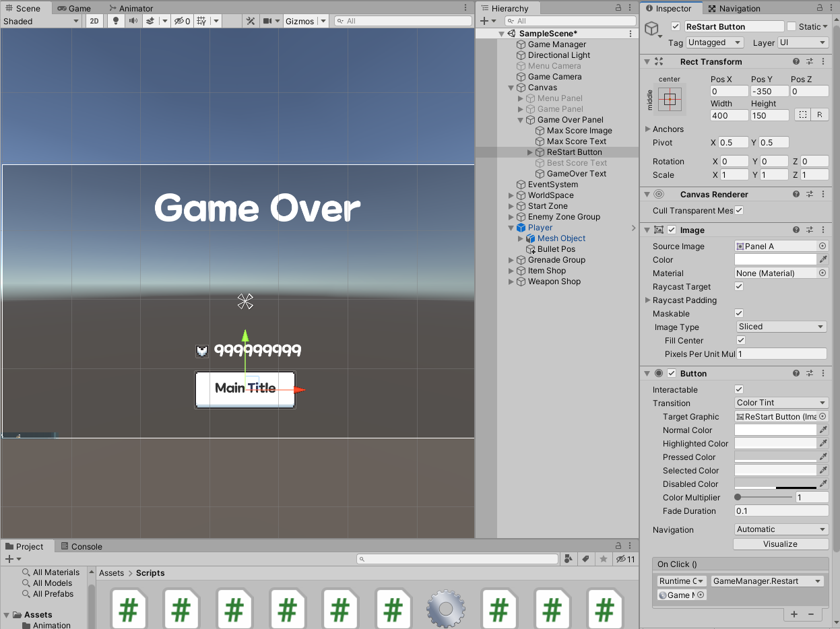The height and width of the screenshot is (629, 840).
Task: Open GameManager.Restart function dropdown
Action: 767,581
